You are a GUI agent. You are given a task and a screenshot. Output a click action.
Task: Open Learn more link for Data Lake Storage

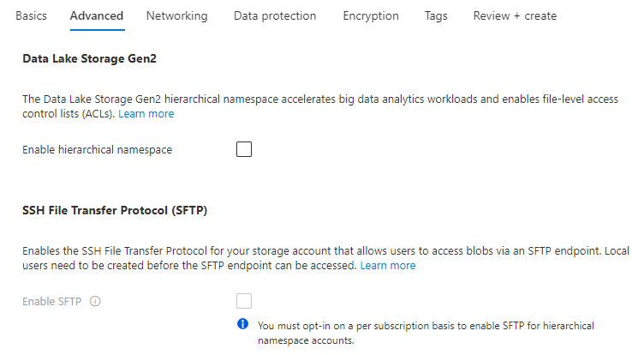click(x=146, y=113)
